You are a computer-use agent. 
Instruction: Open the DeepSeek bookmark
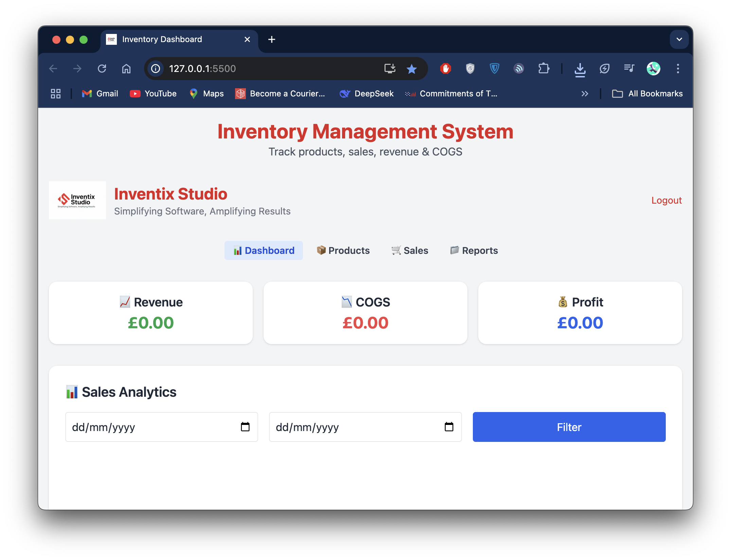point(367,94)
